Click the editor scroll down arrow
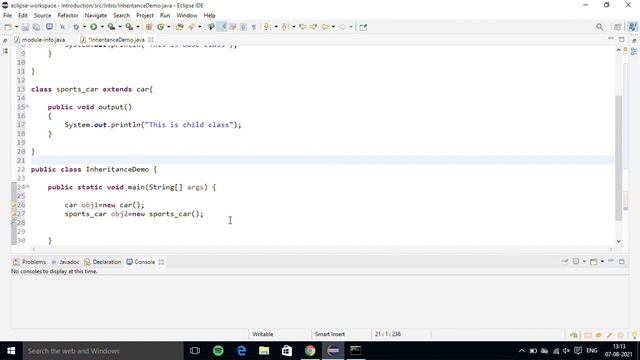Viewport: 640px width, 360px height. click(619, 241)
